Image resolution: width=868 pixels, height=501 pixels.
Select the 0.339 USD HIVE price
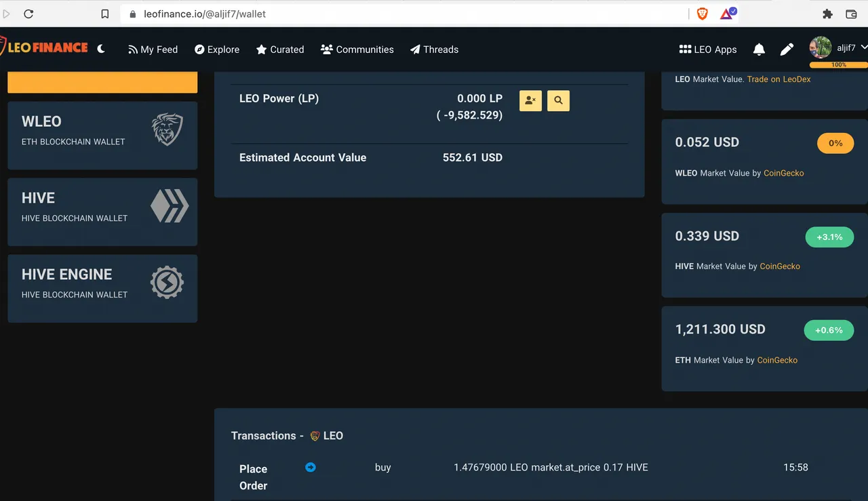(707, 236)
